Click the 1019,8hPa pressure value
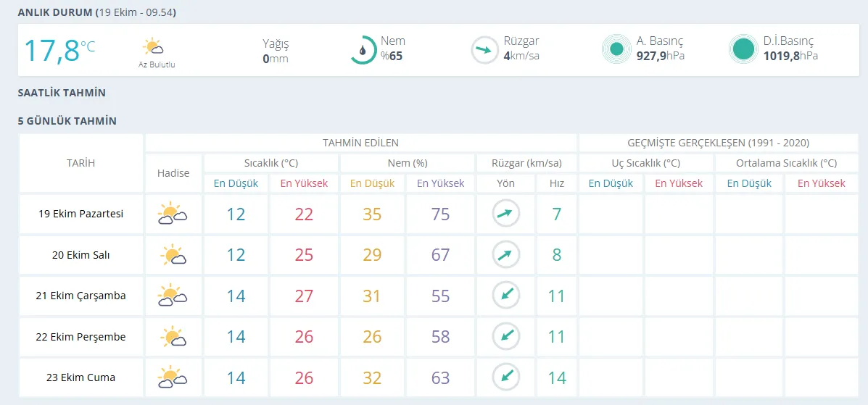 (x=790, y=56)
